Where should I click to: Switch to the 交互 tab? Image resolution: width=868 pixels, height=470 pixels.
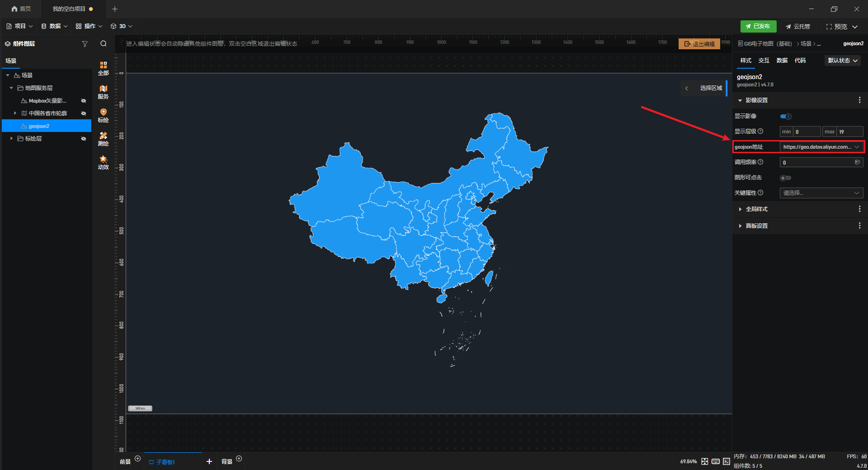point(764,61)
